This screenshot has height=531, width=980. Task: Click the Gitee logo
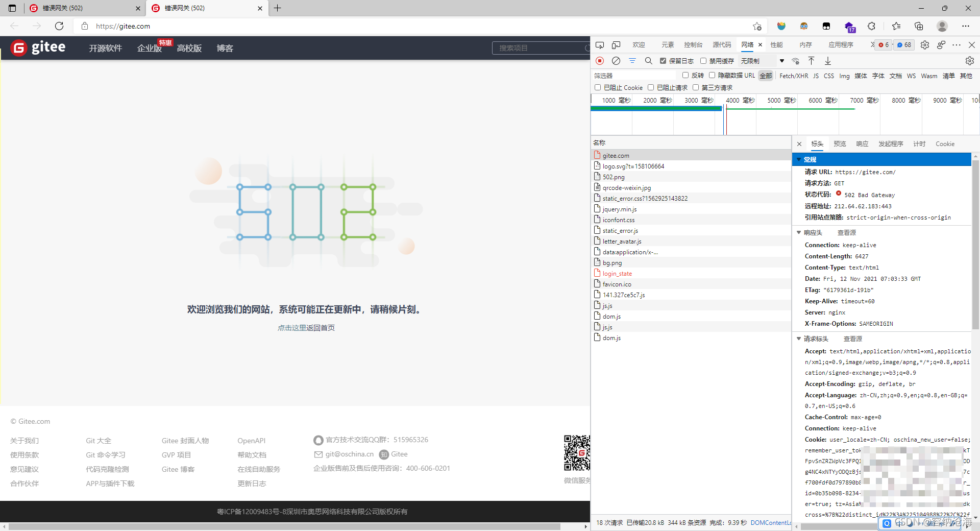point(38,48)
